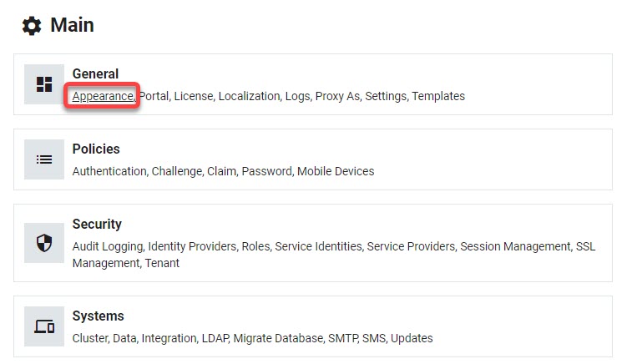Select Migrate Database link

278,338
